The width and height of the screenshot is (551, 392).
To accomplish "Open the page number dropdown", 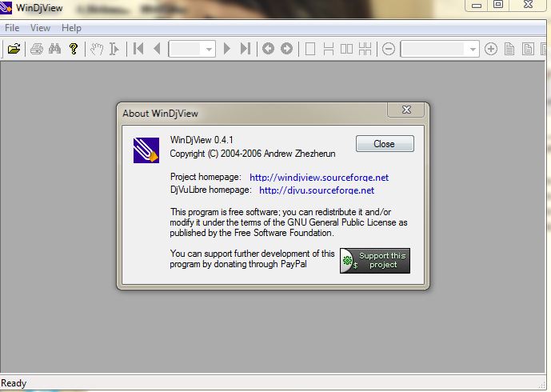I will 209,49.
